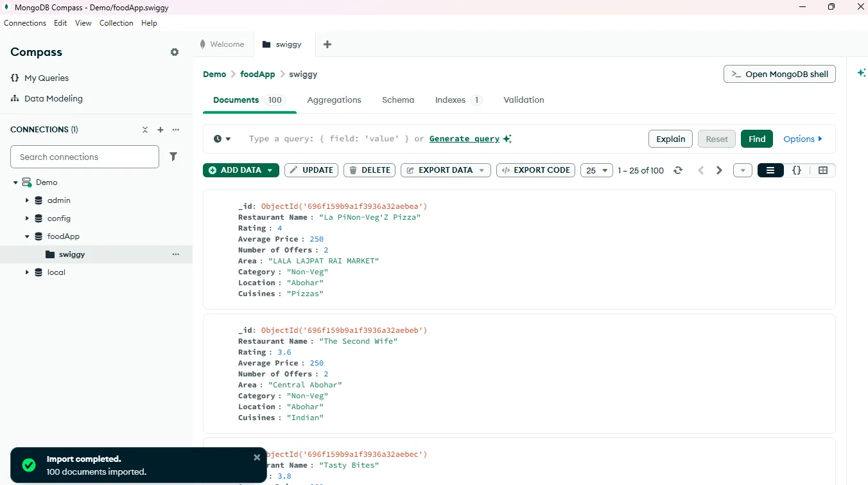Open the 25 results-per-page dropdown
The image size is (868, 485).
click(596, 170)
